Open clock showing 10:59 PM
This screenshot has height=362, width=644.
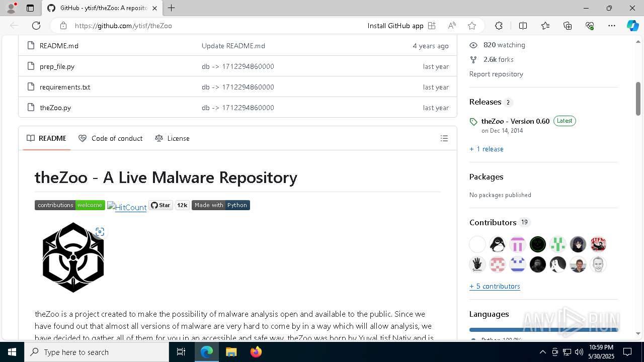[x=601, y=352]
